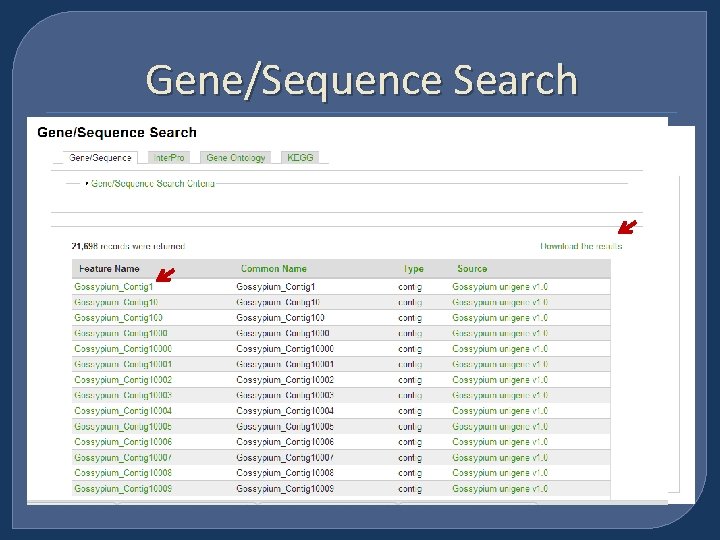Switch to the KEGG tab

[300, 158]
